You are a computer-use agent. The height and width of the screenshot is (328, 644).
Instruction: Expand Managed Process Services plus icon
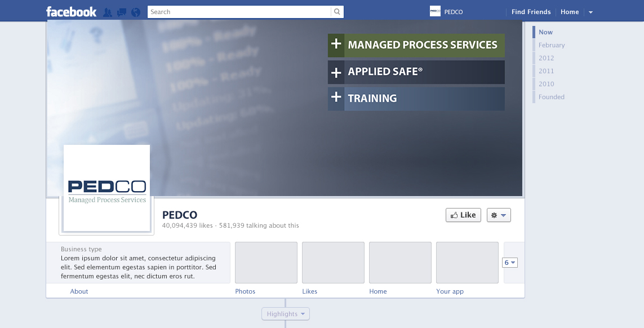[x=336, y=45]
